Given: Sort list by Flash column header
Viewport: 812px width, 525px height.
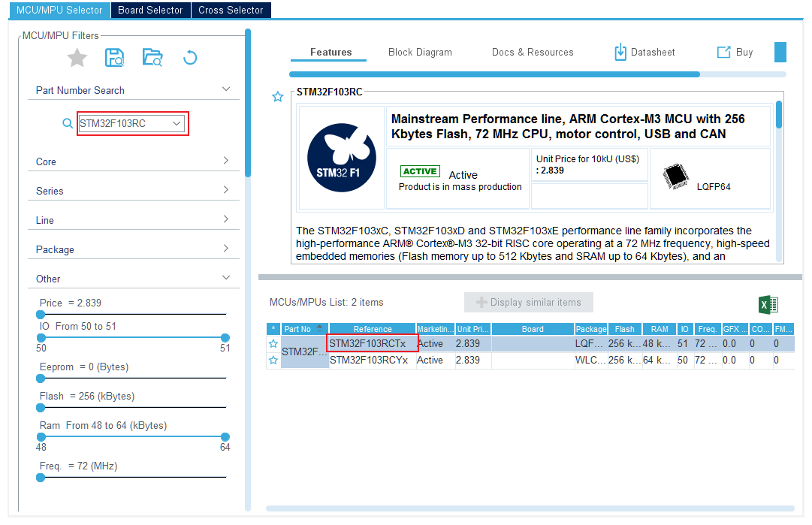Looking at the screenshot, I should click(625, 329).
